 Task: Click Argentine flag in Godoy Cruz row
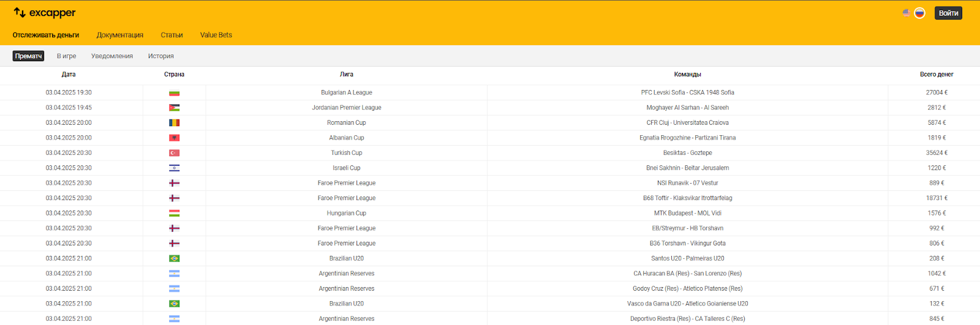pyautogui.click(x=174, y=288)
